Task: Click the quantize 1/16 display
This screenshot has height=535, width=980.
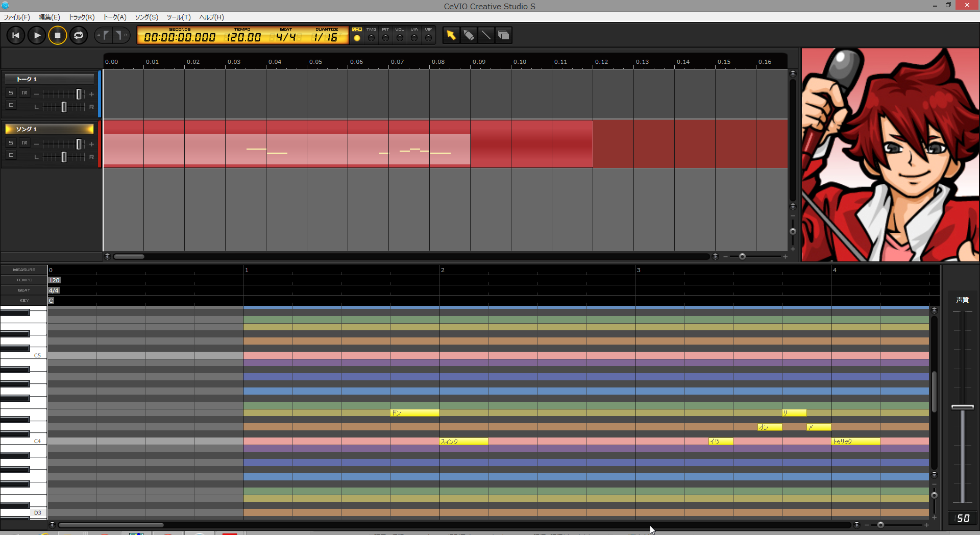Action: 326,37
